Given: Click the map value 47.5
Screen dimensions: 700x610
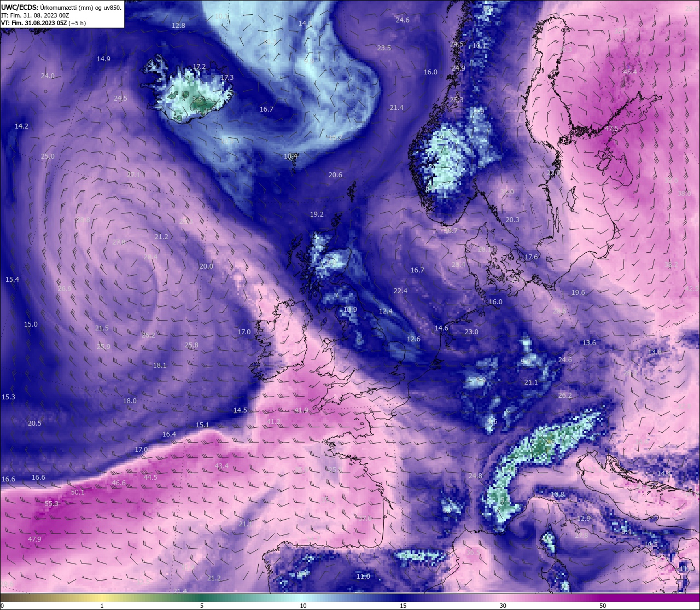Looking at the screenshot, I should click(611, 128).
